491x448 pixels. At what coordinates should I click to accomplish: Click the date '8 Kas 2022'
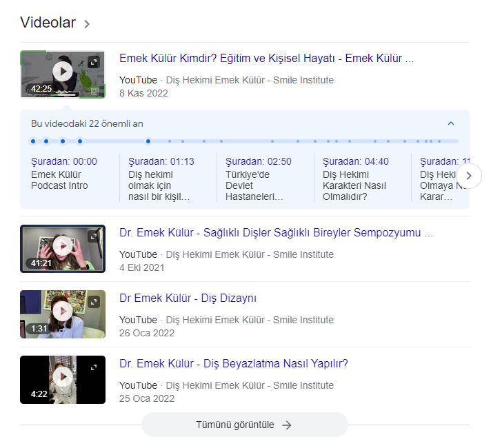(143, 93)
